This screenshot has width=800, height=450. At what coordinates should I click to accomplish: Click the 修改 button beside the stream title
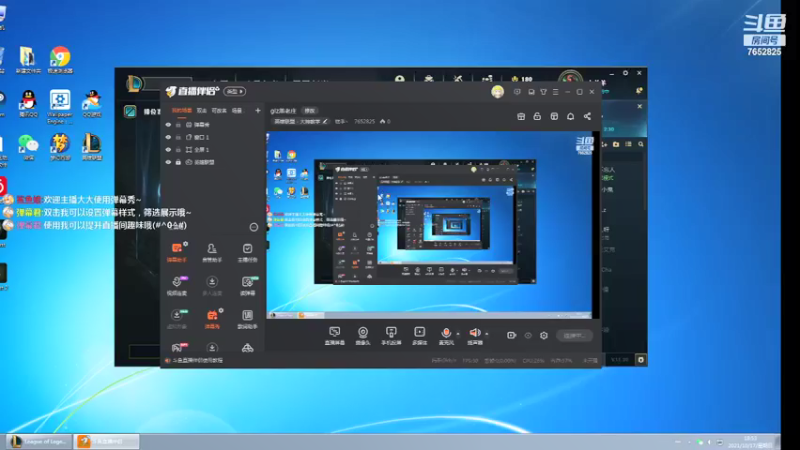310,111
